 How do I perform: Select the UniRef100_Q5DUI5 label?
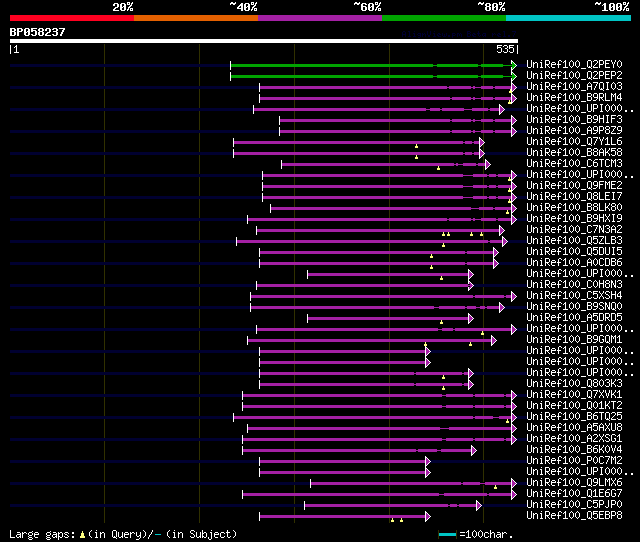[574, 252]
